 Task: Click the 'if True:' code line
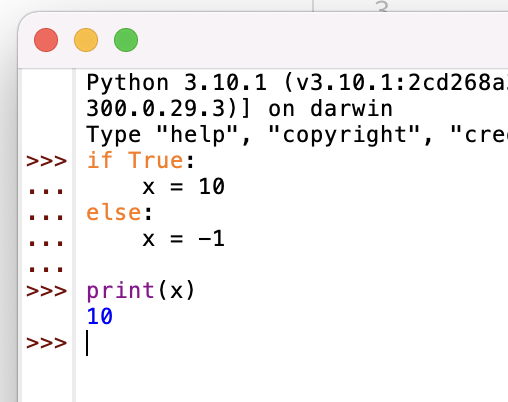tap(140, 160)
